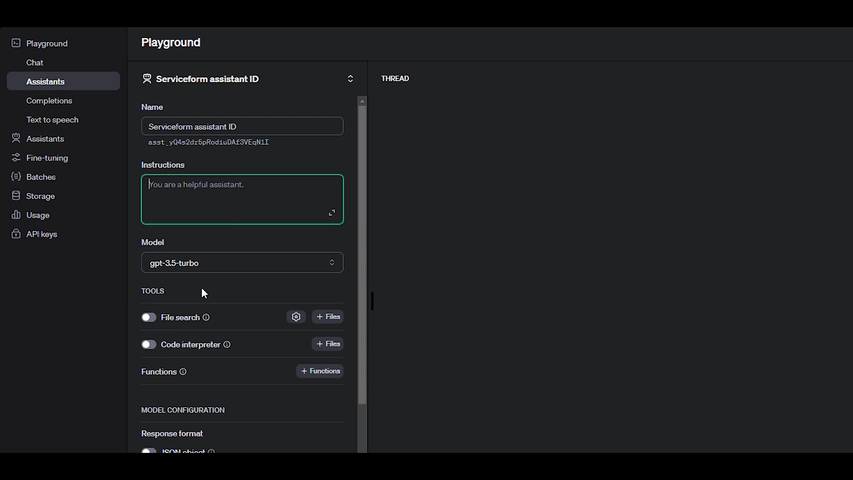Click the panel divider resize handle
Viewport: 853px width, 480px height.
click(372, 301)
